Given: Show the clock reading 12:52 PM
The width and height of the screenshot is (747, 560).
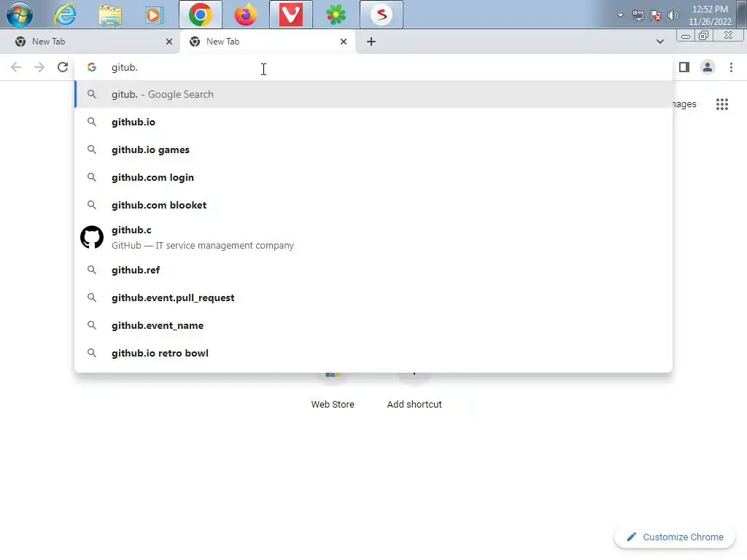Looking at the screenshot, I should [710, 15].
